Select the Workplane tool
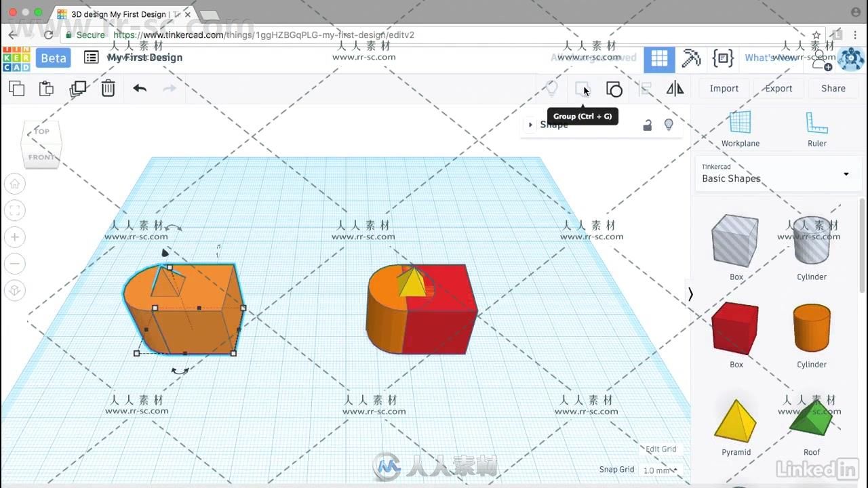 pos(740,129)
